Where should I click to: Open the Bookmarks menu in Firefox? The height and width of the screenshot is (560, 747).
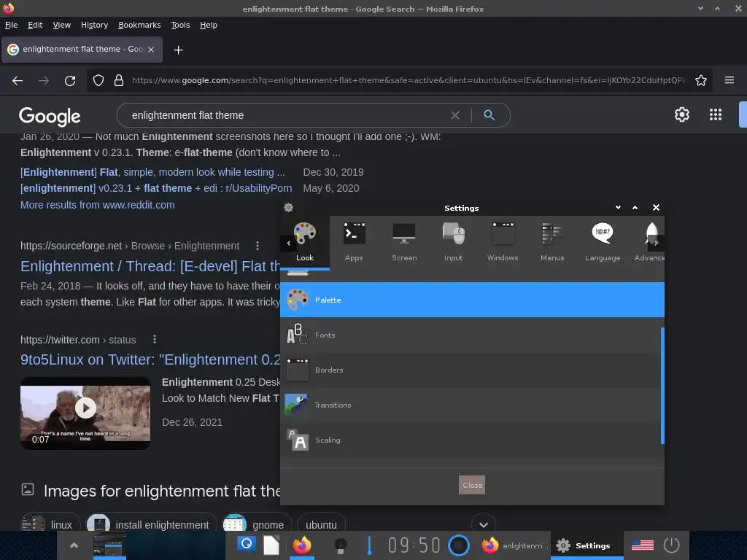(x=139, y=25)
